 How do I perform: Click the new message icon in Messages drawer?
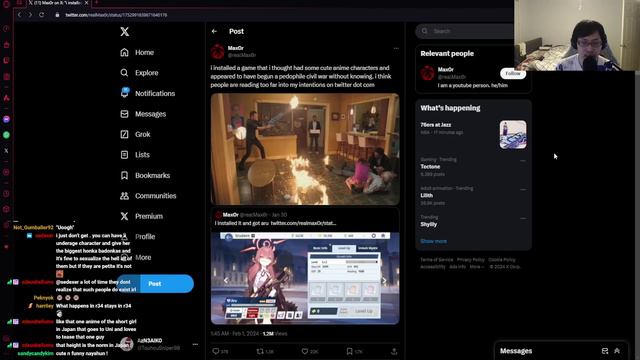605,351
